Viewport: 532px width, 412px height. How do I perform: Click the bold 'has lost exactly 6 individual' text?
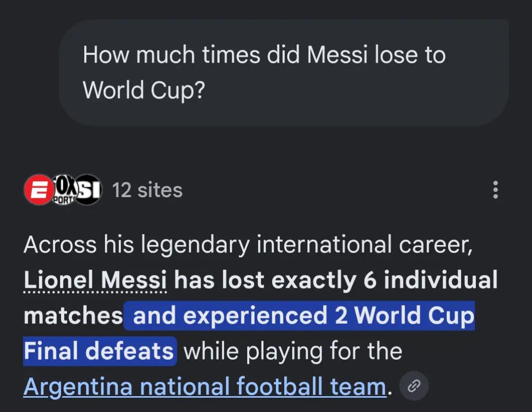(x=336, y=280)
